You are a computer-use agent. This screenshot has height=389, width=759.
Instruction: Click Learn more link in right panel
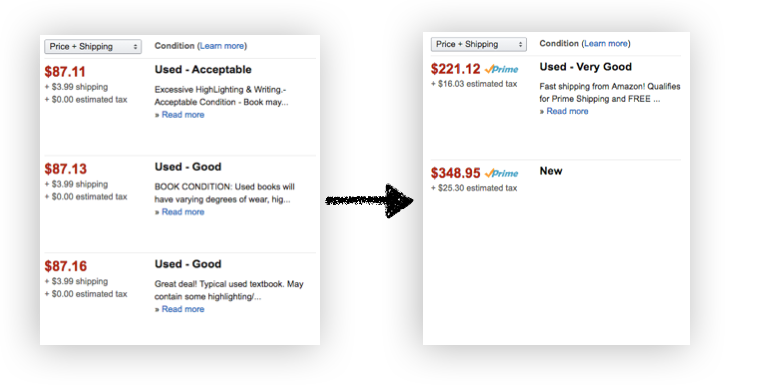pos(606,44)
